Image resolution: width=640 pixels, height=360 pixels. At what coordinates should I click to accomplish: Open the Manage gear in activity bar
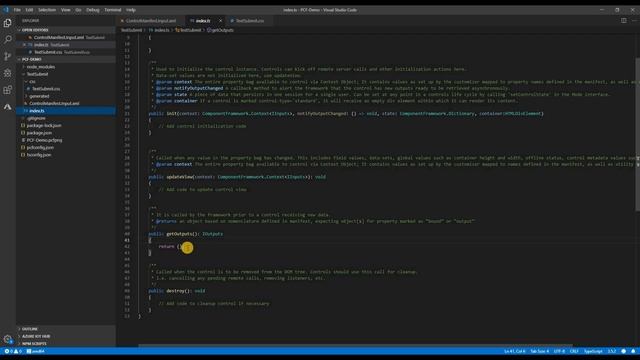7,339
